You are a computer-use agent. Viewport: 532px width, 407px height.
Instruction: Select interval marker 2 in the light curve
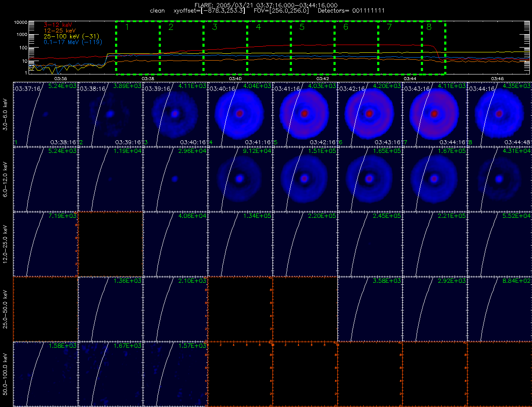(171, 27)
